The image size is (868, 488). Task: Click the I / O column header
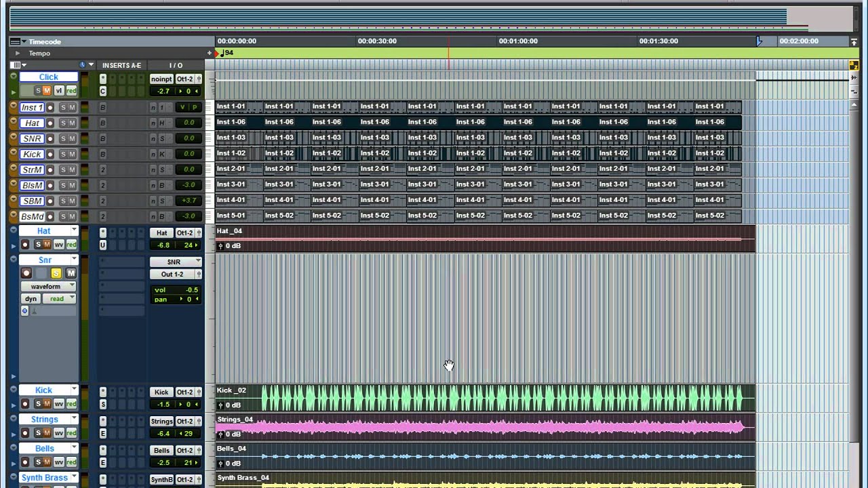[x=176, y=65]
